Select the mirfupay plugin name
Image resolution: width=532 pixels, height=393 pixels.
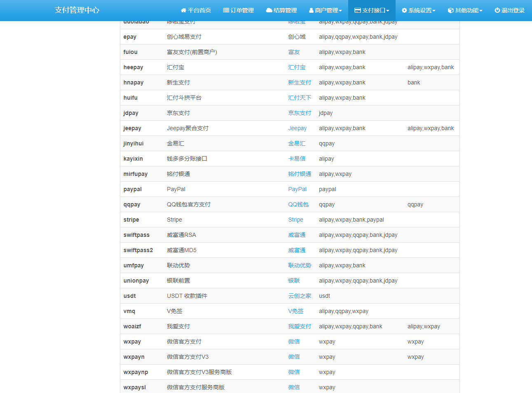point(135,174)
